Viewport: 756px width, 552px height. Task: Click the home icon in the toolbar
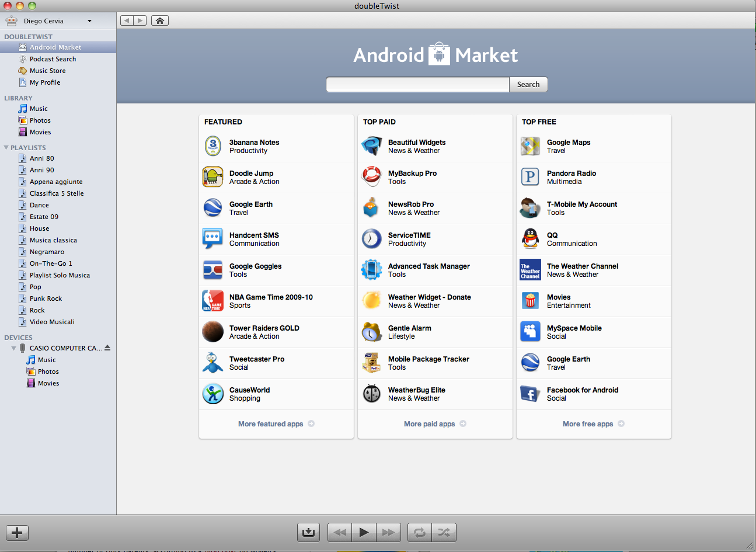pyautogui.click(x=159, y=20)
